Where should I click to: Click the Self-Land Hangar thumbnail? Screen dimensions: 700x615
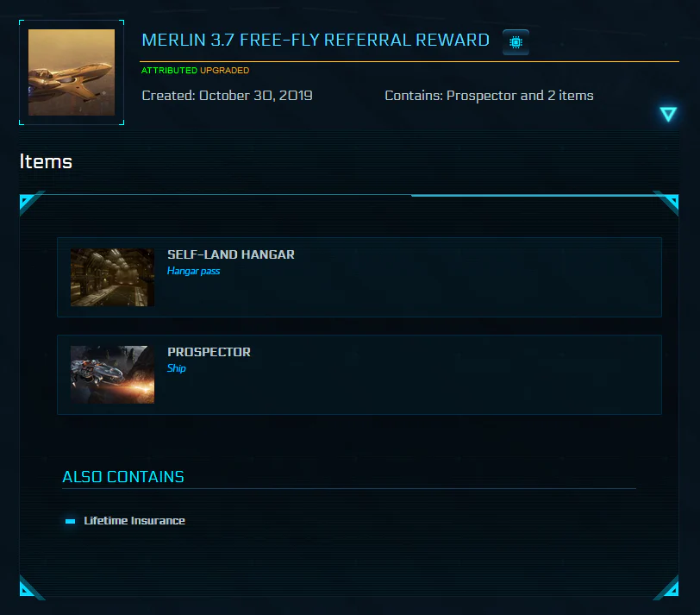(112, 278)
